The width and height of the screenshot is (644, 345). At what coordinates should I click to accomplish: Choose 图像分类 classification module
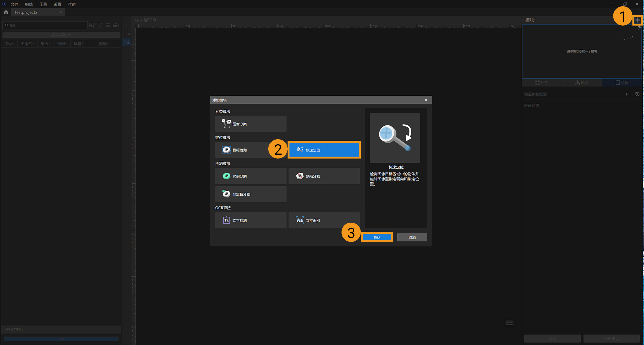click(x=250, y=124)
